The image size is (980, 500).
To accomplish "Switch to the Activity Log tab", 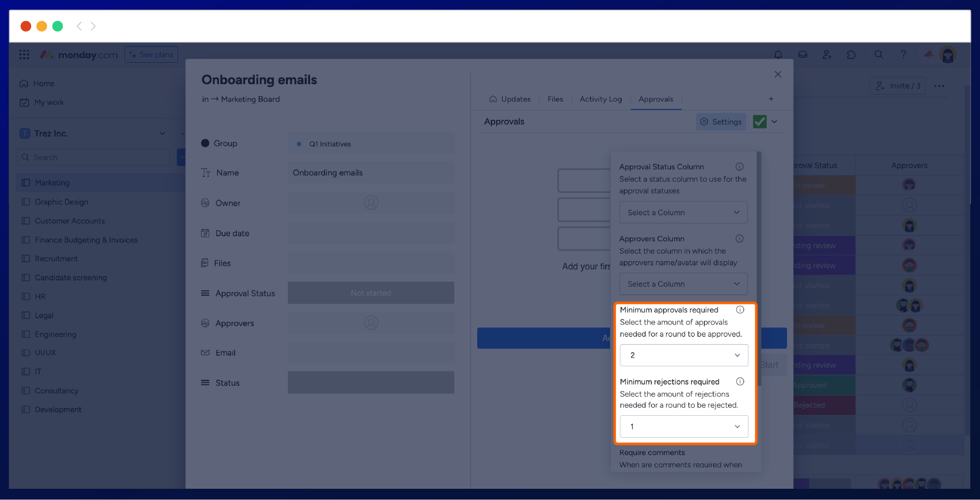I will 600,99.
